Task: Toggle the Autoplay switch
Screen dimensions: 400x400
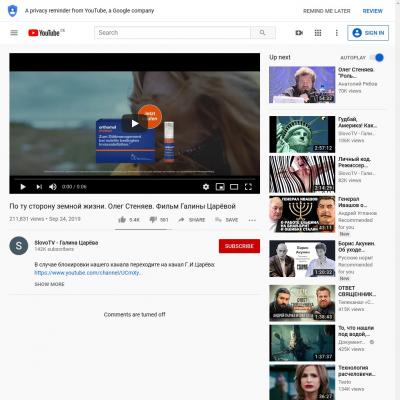Action: (377, 58)
